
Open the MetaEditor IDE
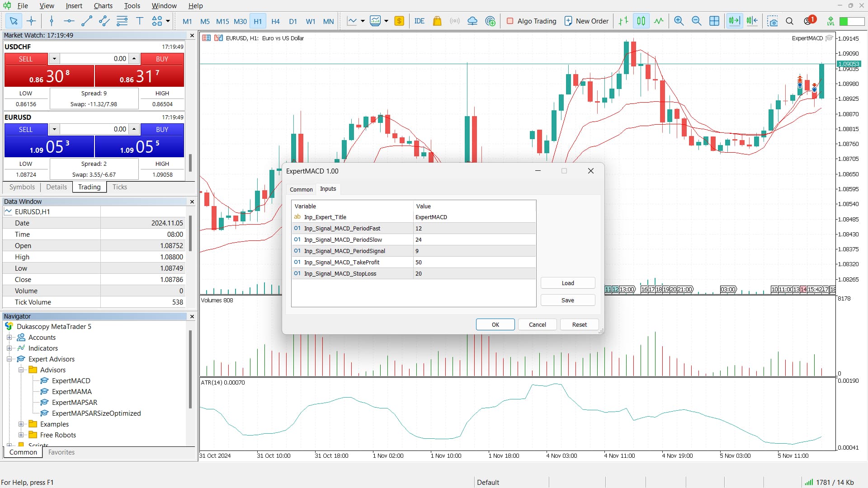(419, 21)
